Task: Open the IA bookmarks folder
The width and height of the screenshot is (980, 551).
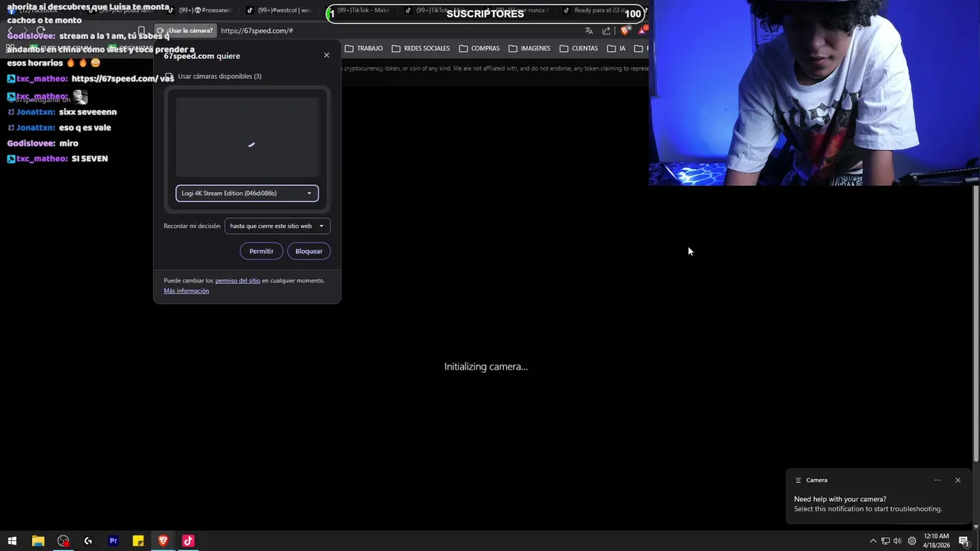Action: (616, 48)
